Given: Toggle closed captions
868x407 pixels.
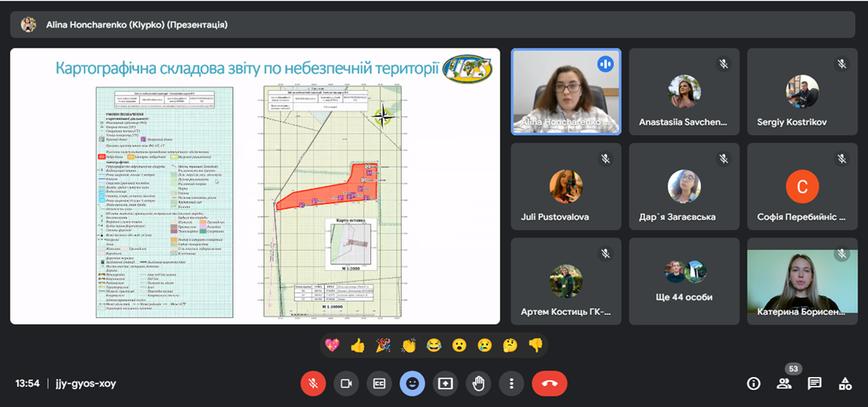Looking at the screenshot, I should pyautogui.click(x=379, y=383).
